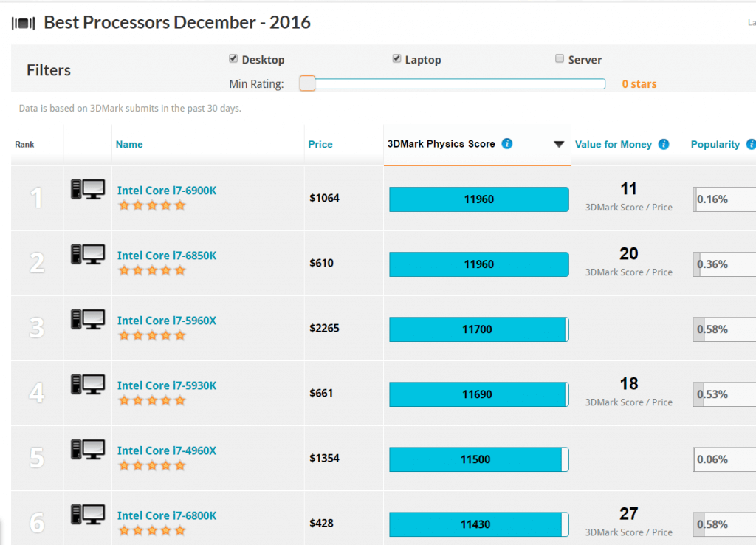Open the Intel Core i7-5960X link
Image resolution: width=756 pixels, height=545 pixels.
coord(167,321)
